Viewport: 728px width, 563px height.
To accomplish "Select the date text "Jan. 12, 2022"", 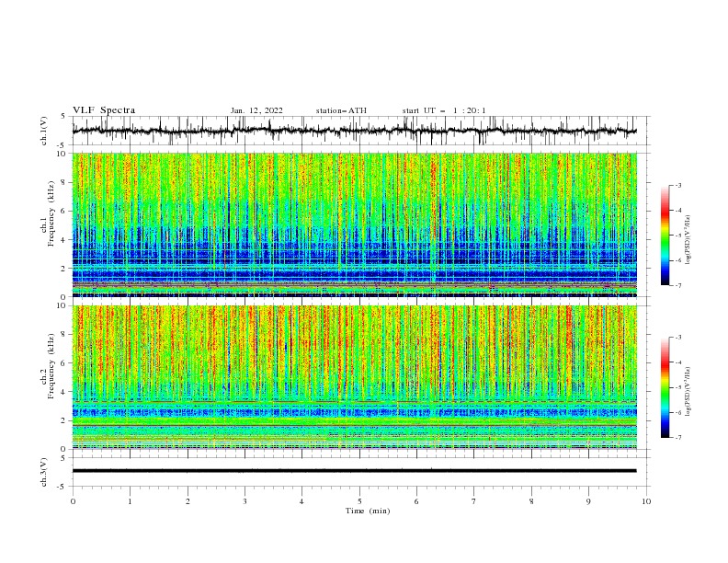I will (256, 110).
